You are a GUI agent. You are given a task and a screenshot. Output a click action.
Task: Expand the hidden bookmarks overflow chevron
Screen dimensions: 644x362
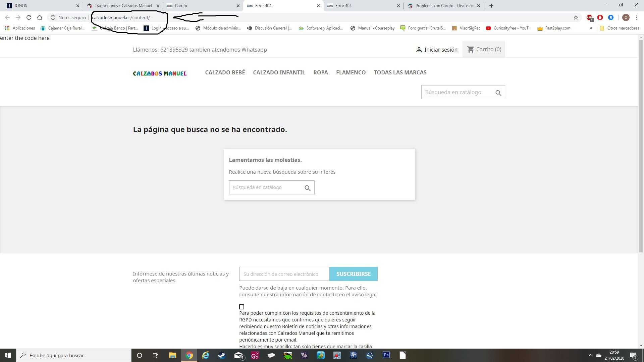click(591, 28)
